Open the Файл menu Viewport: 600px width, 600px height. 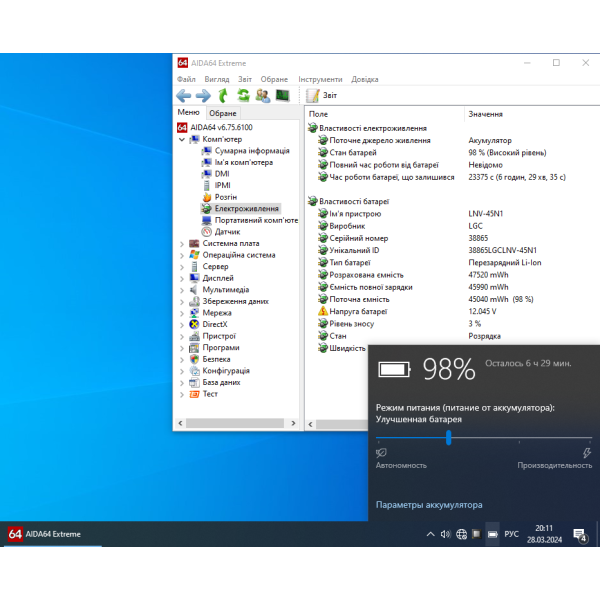tap(186, 79)
